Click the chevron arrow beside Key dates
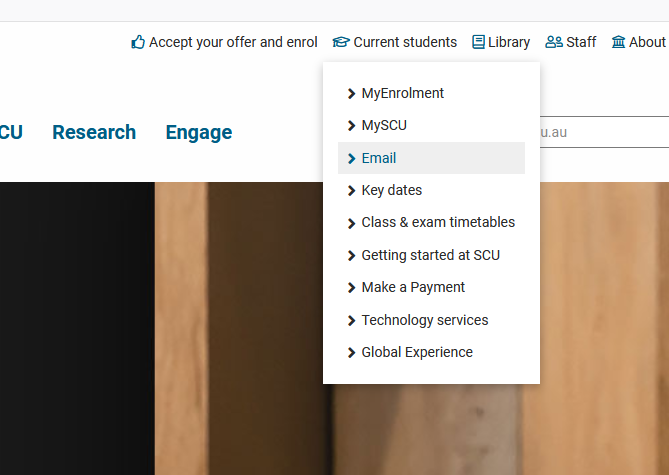 pos(351,190)
